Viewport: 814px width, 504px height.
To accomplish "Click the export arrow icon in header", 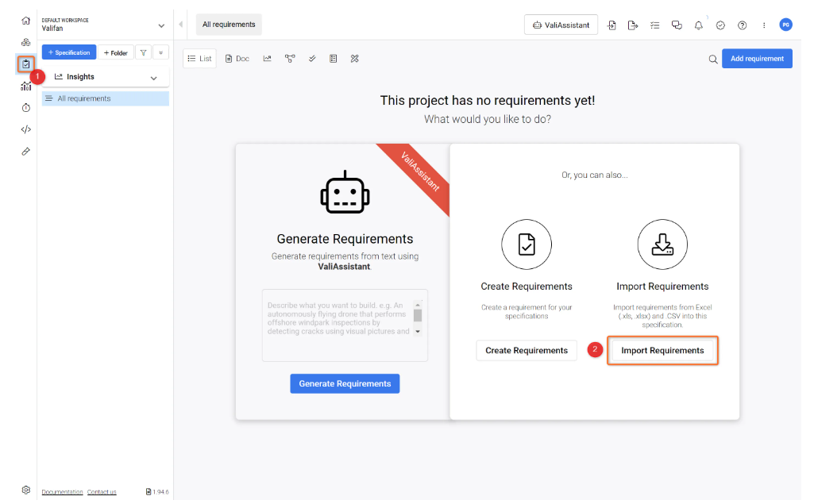I will (632, 25).
